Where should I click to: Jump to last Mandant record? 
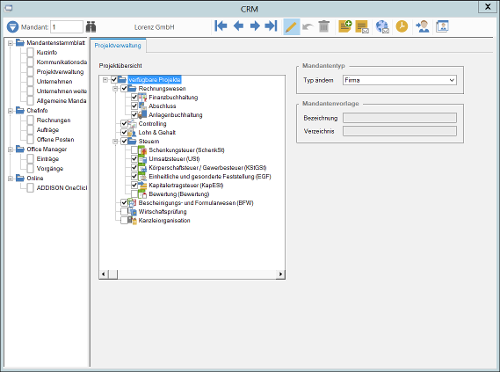click(x=271, y=26)
